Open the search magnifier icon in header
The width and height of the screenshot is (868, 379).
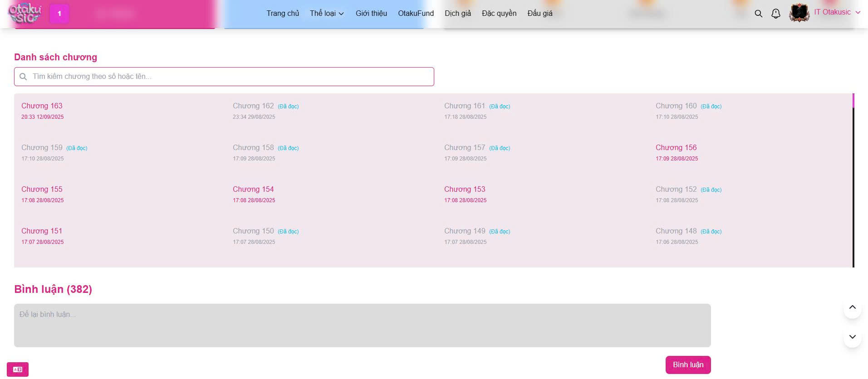[758, 14]
